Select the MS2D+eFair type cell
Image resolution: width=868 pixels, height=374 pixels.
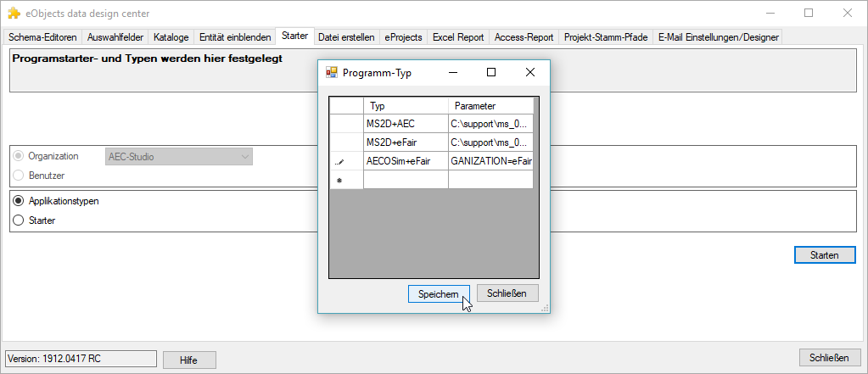point(406,142)
